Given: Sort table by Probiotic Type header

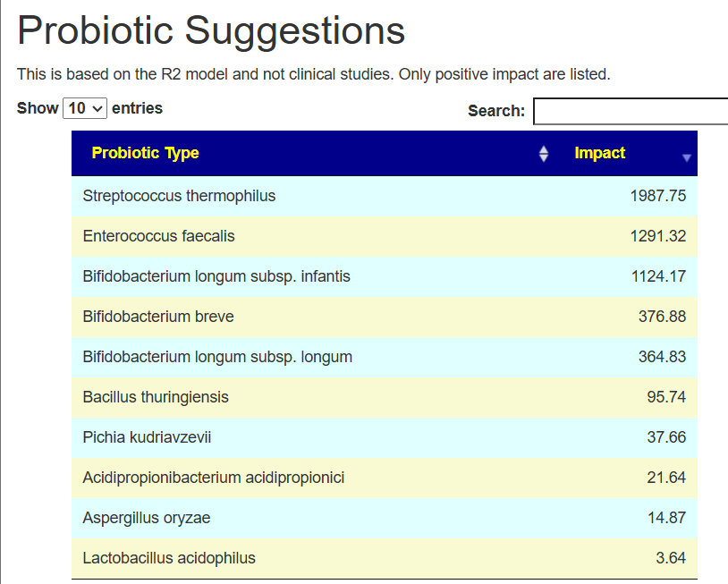Looking at the screenshot, I should [x=146, y=153].
